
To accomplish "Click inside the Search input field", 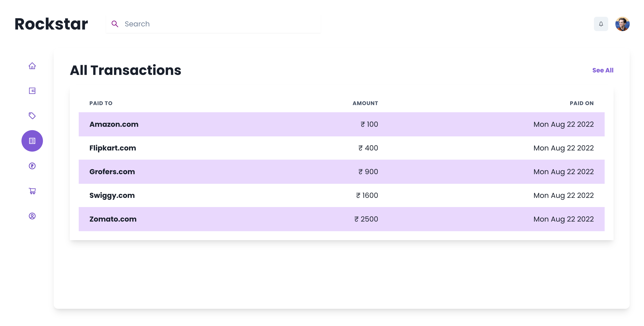I will 212,24.
